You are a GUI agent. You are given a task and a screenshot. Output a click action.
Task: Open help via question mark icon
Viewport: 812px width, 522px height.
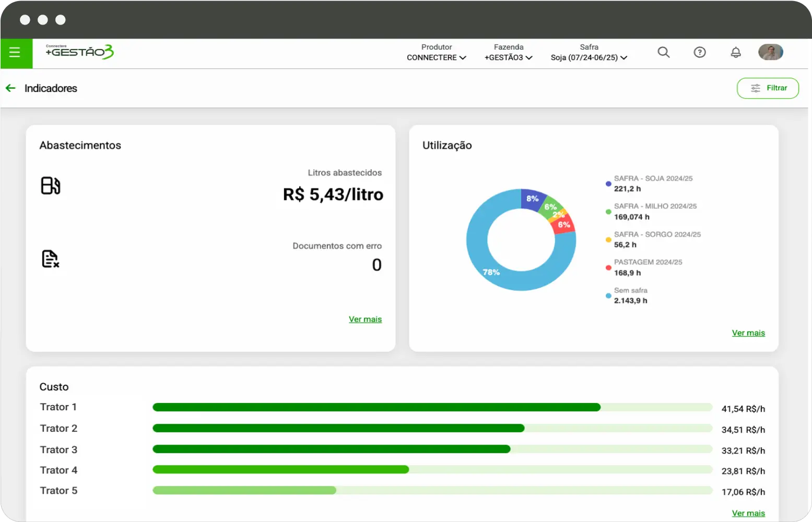point(699,52)
